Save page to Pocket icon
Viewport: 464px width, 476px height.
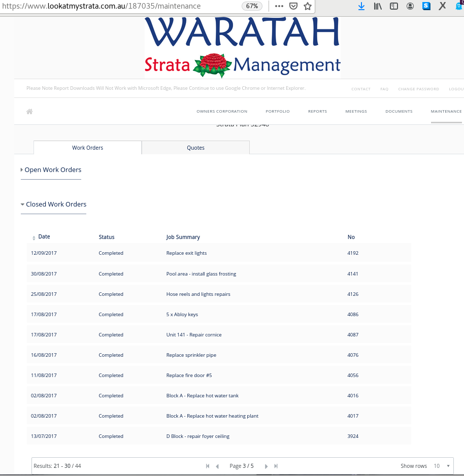click(293, 6)
